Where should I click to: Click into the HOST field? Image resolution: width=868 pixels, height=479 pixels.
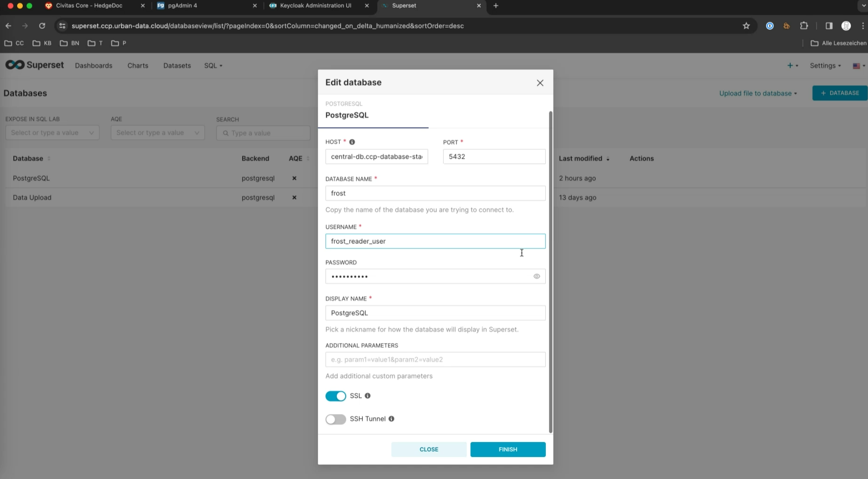pyautogui.click(x=376, y=157)
